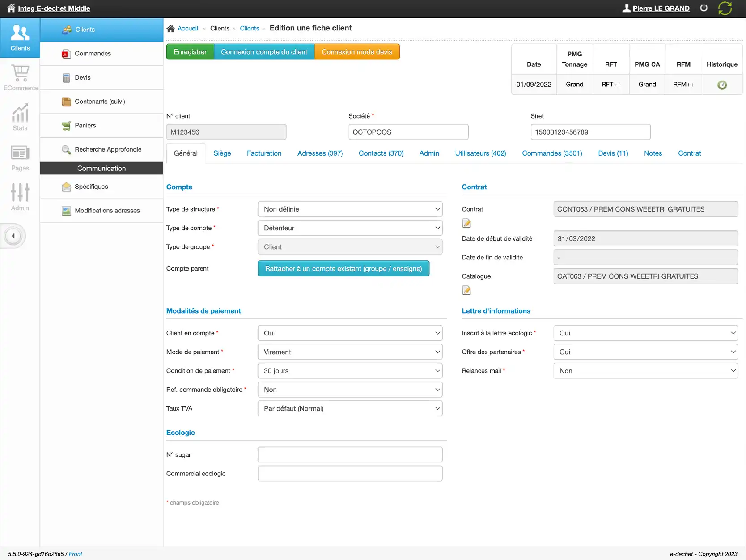Screen dimensions: 746x560
Task: Click the N° sugar input field
Action: pyautogui.click(x=350, y=454)
